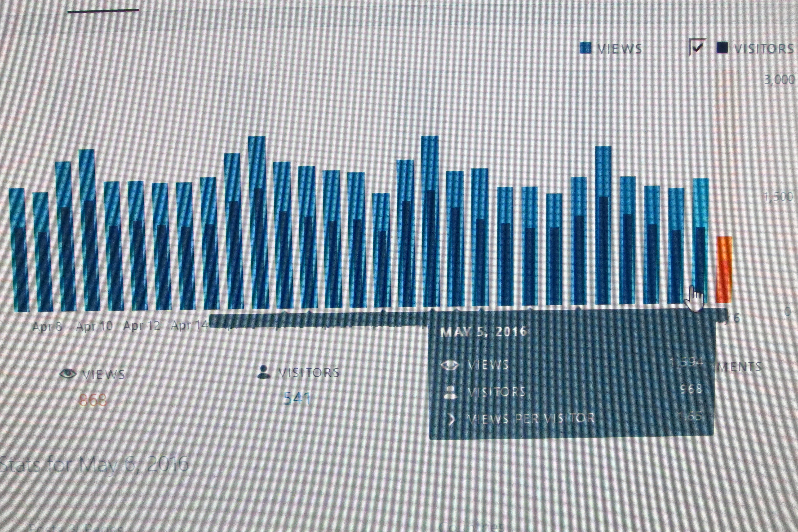
Task: Click the Visitors legend dark square
Action: [722, 48]
